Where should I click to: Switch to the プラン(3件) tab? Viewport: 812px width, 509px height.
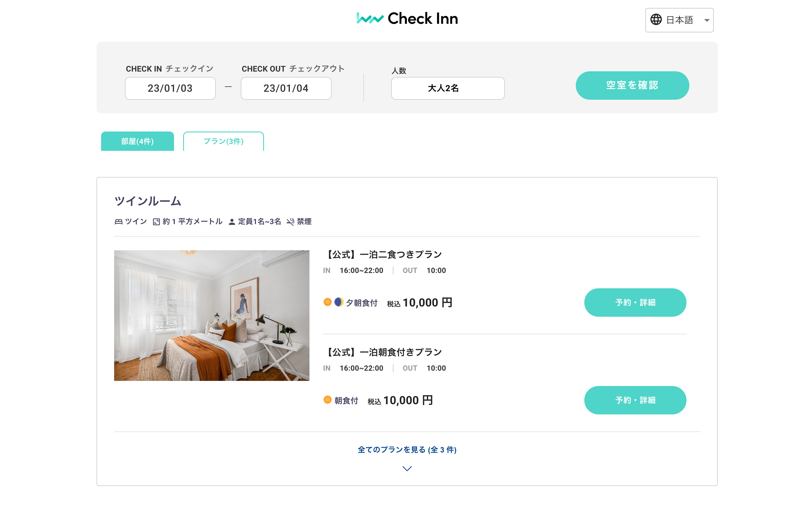(223, 141)
